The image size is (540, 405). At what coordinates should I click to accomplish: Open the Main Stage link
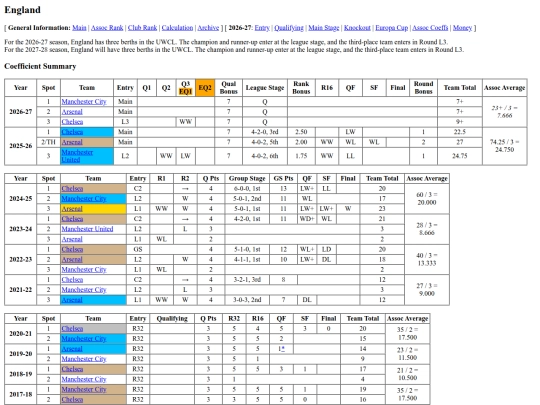[x=324, y=28]
